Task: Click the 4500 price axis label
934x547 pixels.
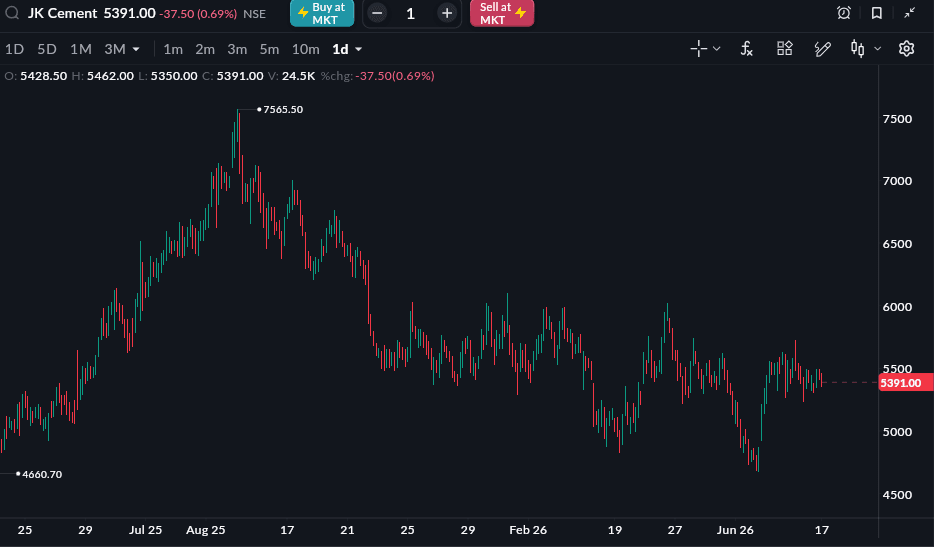Action: [x=897, y=495]
